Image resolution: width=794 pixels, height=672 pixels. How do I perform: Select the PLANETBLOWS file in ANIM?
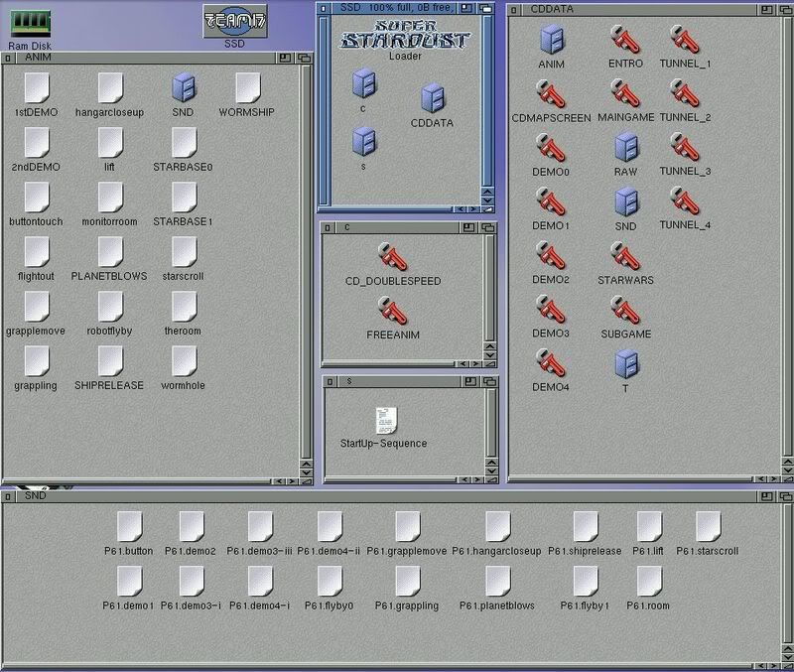click(109, 251)
